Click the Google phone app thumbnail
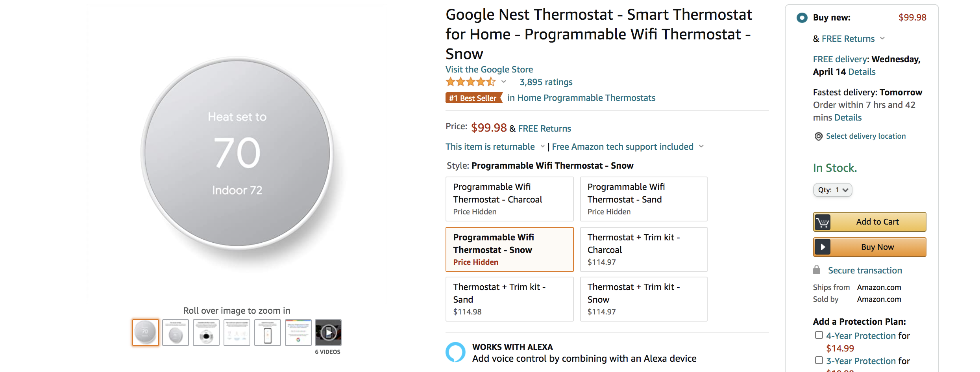This screenshot has width=980, height=372. pyautogui.click(x=267, y=332)
